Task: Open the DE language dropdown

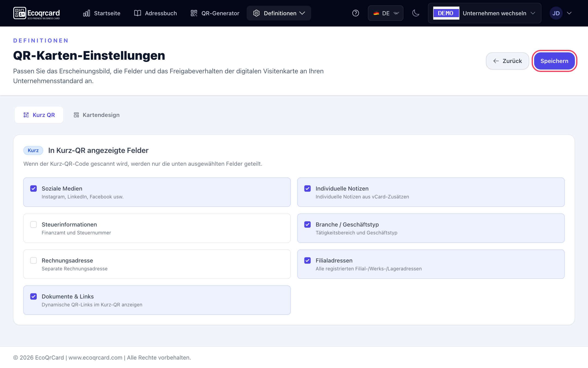Action: (385, 13)
